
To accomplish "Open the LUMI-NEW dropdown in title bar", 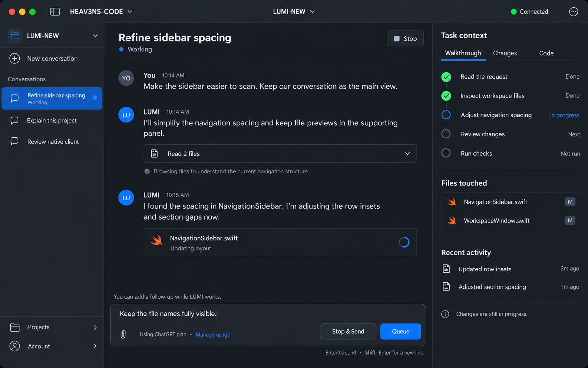I will (294, 12).
